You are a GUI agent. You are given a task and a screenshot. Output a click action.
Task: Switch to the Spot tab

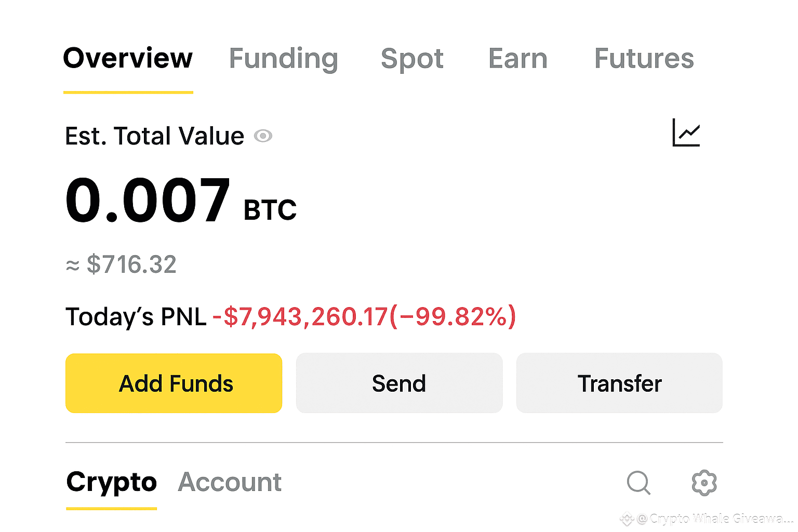coord(412,58)
